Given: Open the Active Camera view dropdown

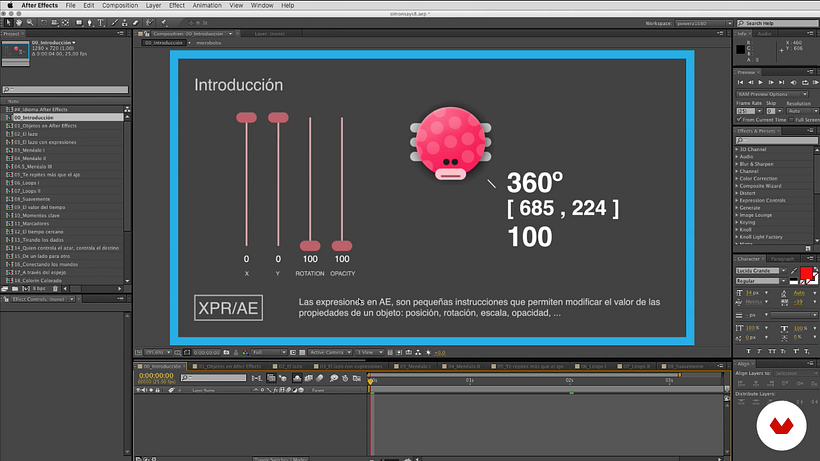Looking at the screenshot, I should click(330, 353).
